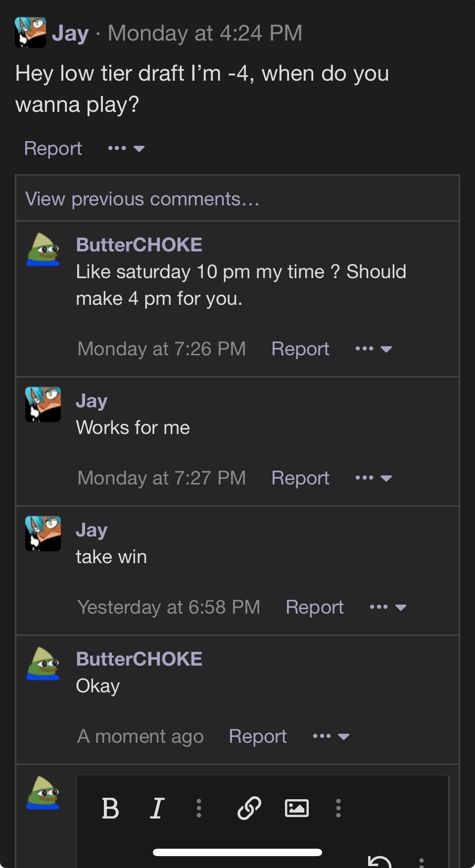Toggle italic formatting in the editor
The width and height of the screenshot is (475, 868).
click(157, 808)
